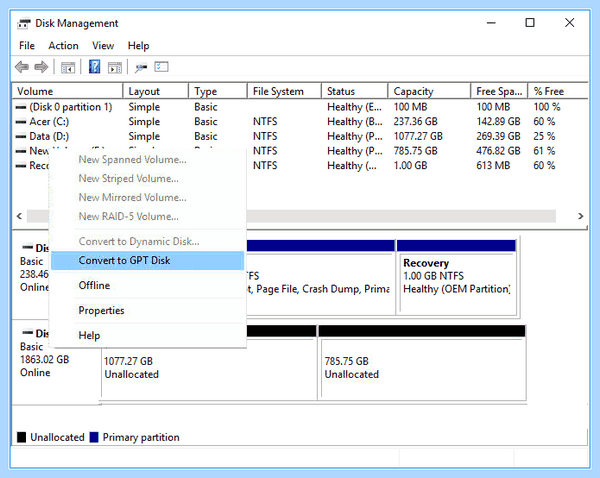Select the 785.75 GB Unallocated block

coord(422,363)
